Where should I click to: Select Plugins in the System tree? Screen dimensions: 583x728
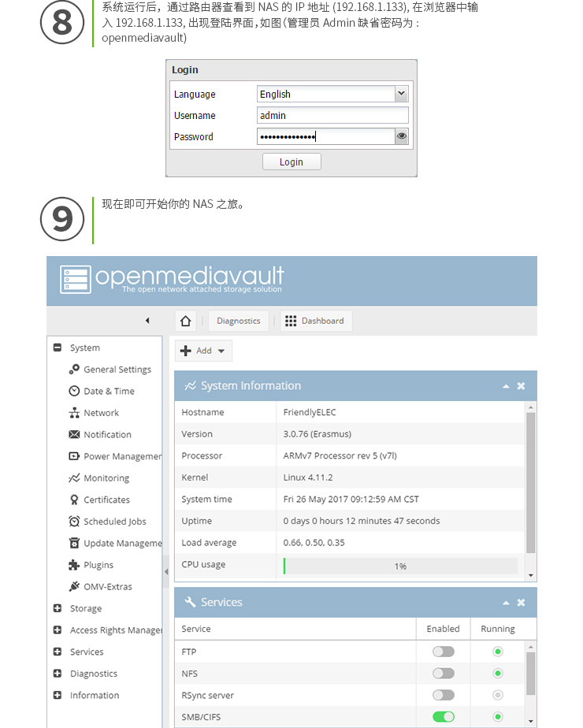click(98, 565)
